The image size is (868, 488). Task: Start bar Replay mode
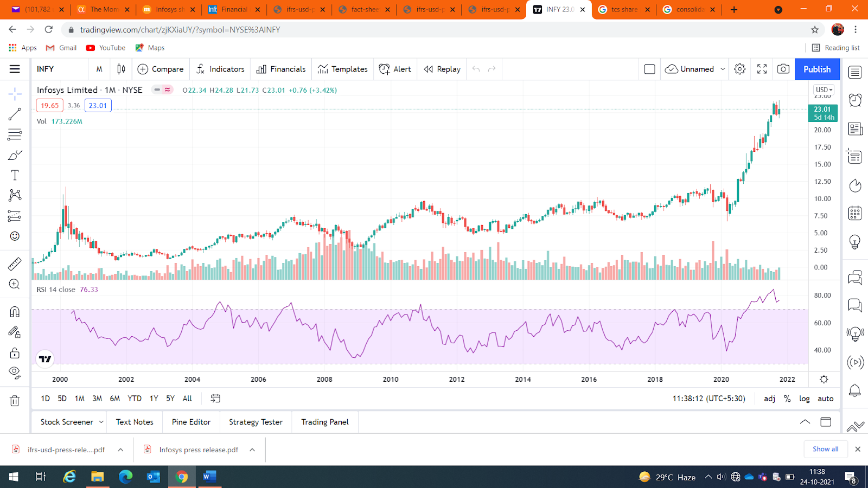tap(442, 69)
